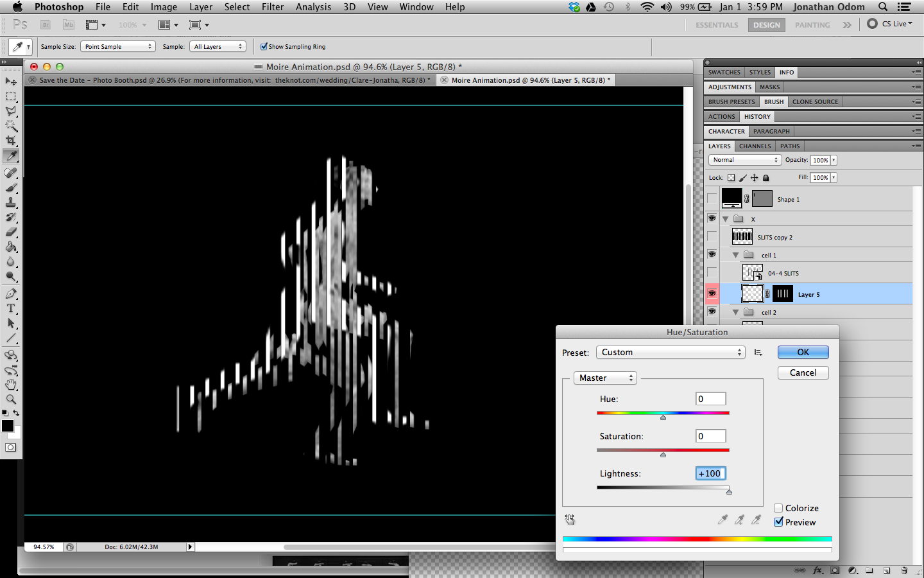Open the Filter menu

point(273,7)
